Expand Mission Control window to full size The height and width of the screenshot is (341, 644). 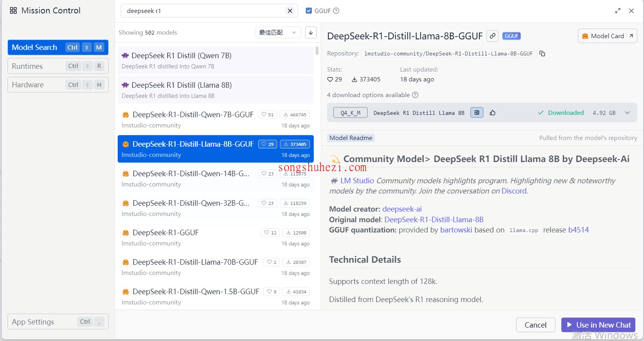tap(618, 11)
